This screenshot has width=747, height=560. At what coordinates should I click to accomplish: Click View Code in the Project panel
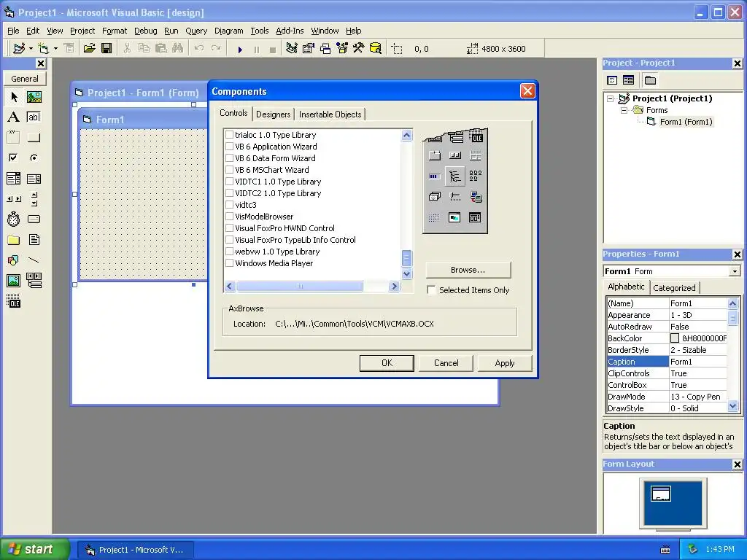612,80
